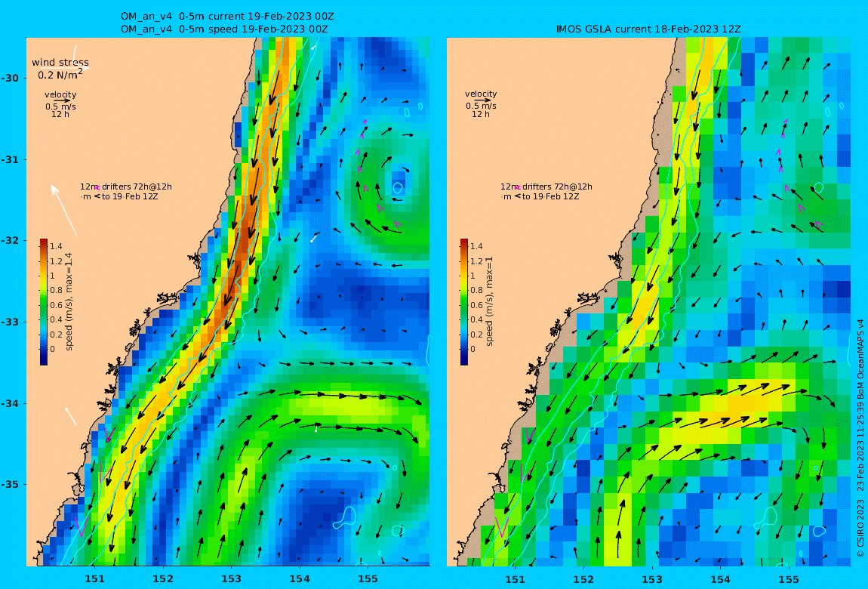
Task: Click longitude 154 label under right map
Action: click(x=720, y=579)
